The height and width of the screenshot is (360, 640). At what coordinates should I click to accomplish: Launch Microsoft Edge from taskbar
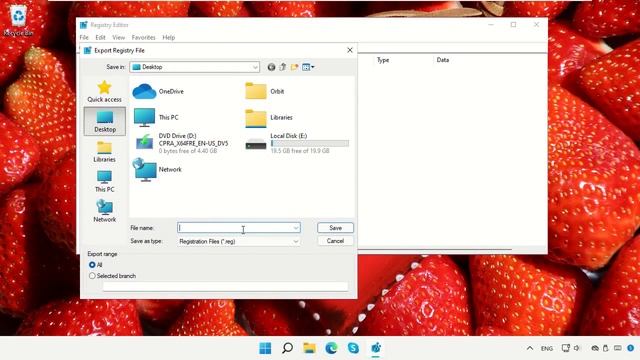tap(331, 348)
